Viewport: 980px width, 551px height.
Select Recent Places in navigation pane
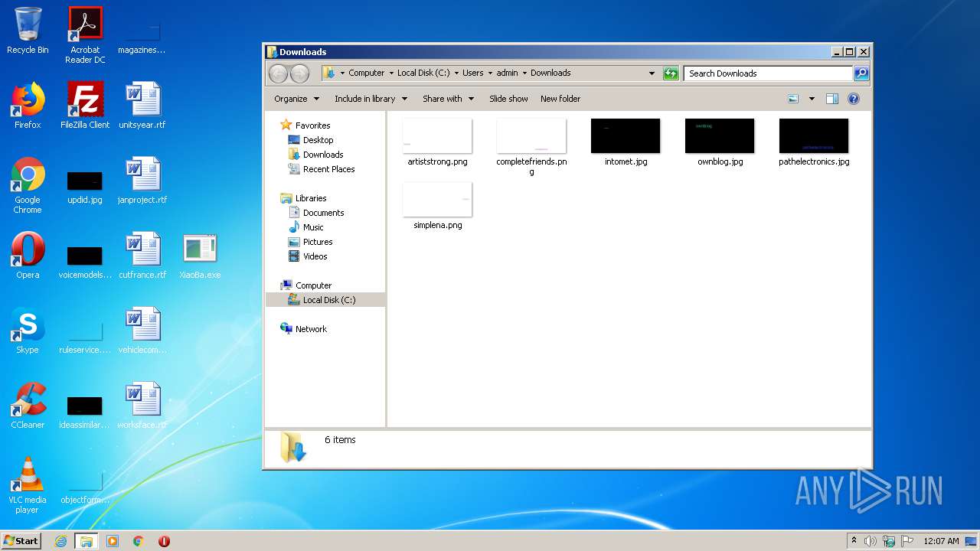click(322, 169)
